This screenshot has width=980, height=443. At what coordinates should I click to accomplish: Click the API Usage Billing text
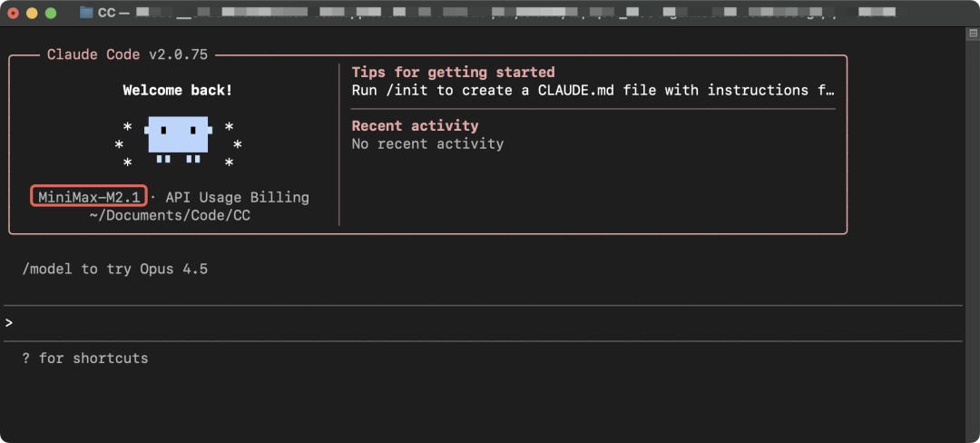(237, 197)
